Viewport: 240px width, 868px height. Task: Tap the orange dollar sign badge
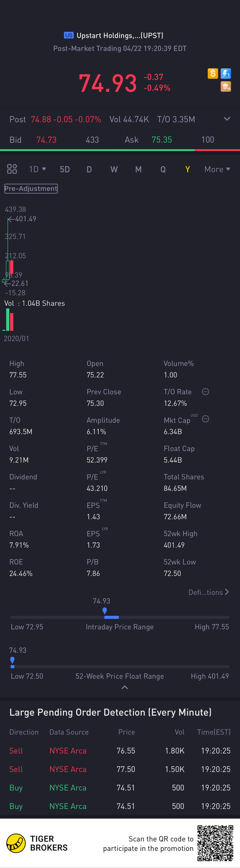(x=213, y=74)
